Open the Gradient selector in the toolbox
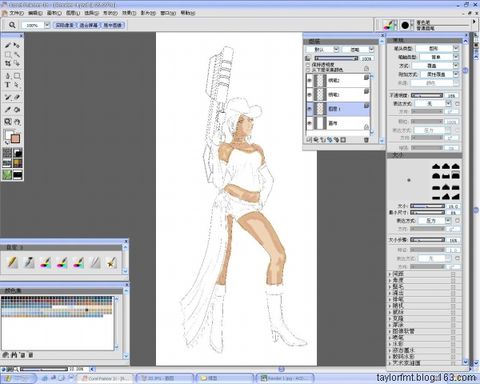 point(18,153)
